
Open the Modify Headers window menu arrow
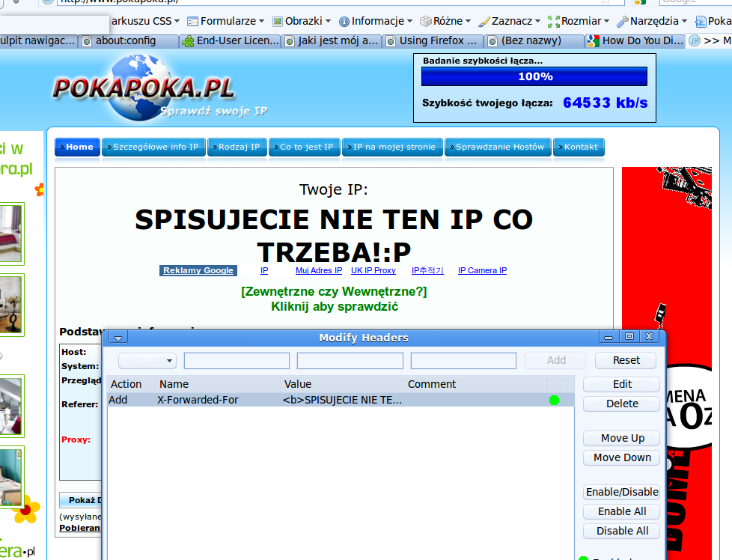point(118,337)
